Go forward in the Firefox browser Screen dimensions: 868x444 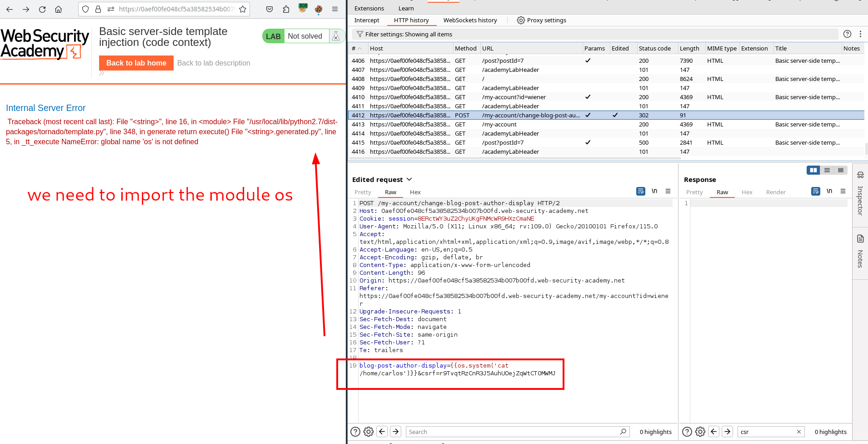(x=26, y=9)
